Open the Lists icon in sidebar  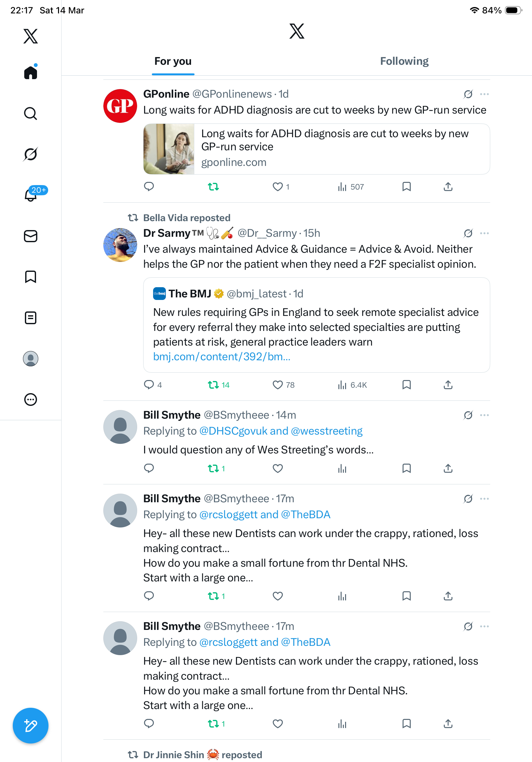click(x=31, y=318)
